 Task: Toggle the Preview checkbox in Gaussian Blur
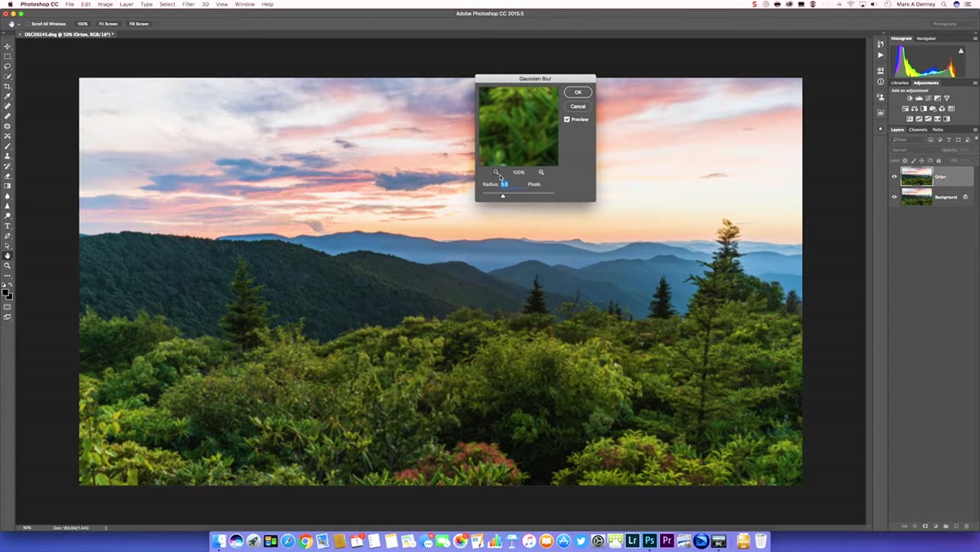point(567,119)
